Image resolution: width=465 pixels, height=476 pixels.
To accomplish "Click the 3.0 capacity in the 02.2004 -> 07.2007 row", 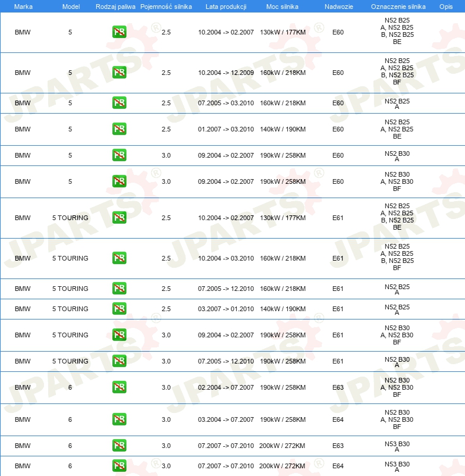I will tap(166, 388).
